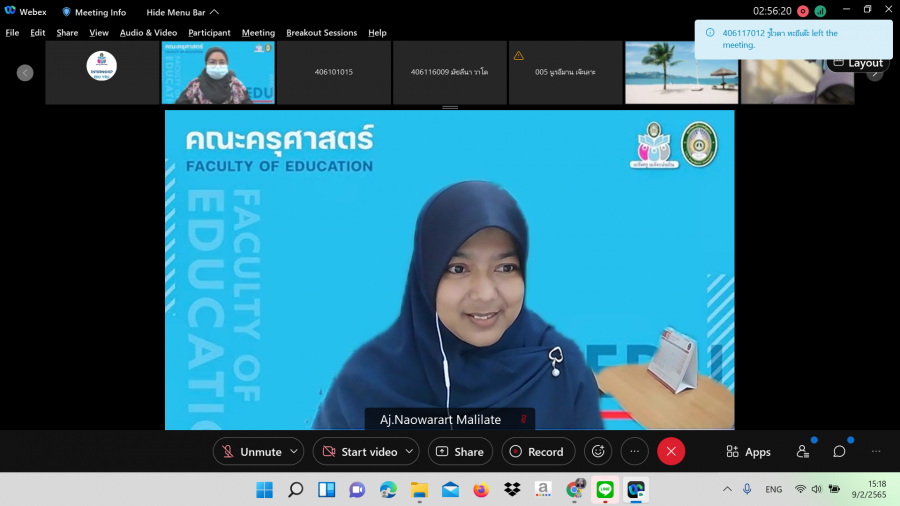The height and width of the screenshot is (506, 900).
Task: Open Meeting Info shield icon
Action: pos(67,12)
